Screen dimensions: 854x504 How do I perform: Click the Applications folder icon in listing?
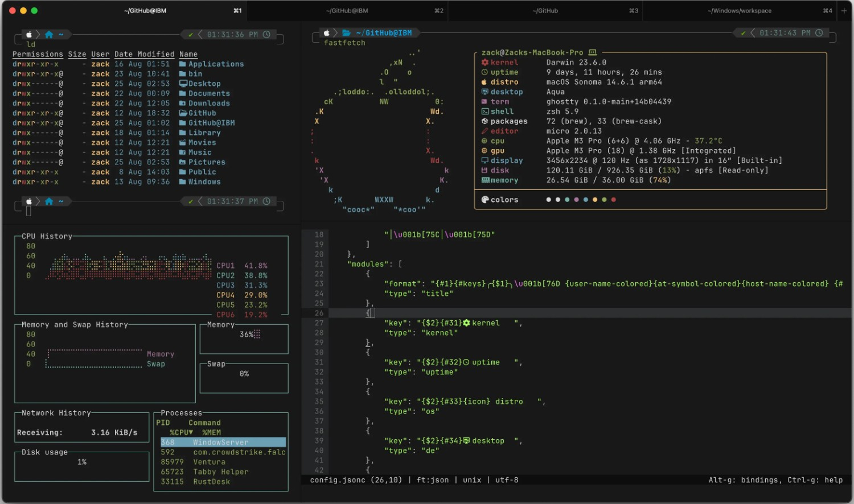coord(183,64)
